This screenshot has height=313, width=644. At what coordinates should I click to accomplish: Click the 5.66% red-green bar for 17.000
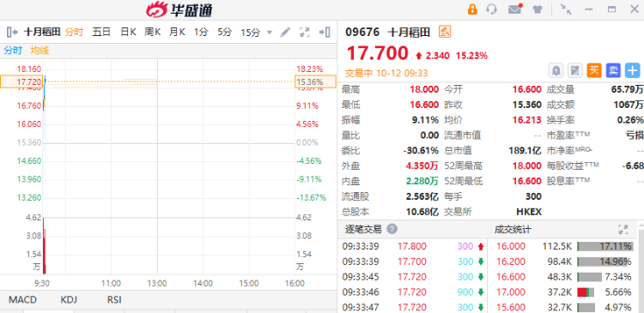[586, 292]
